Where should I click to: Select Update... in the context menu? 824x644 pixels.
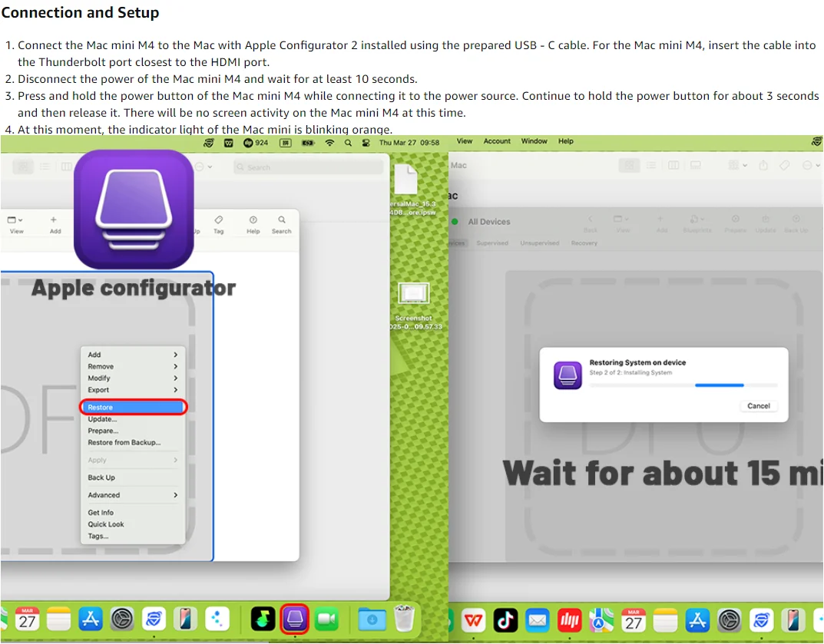(132, 419)
